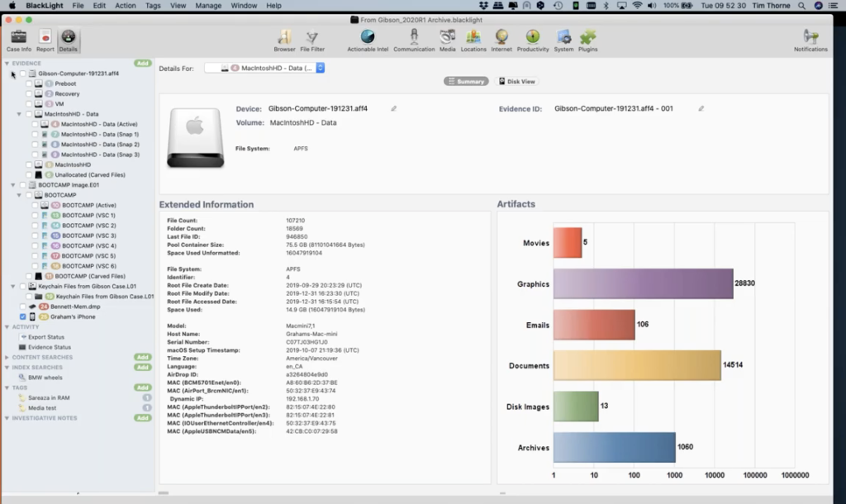
Task: Open the File Filter icon
Action: coord(312,40)
